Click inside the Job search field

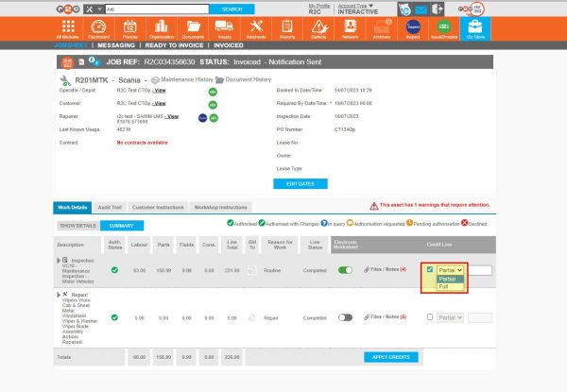[x=156, y=9]
